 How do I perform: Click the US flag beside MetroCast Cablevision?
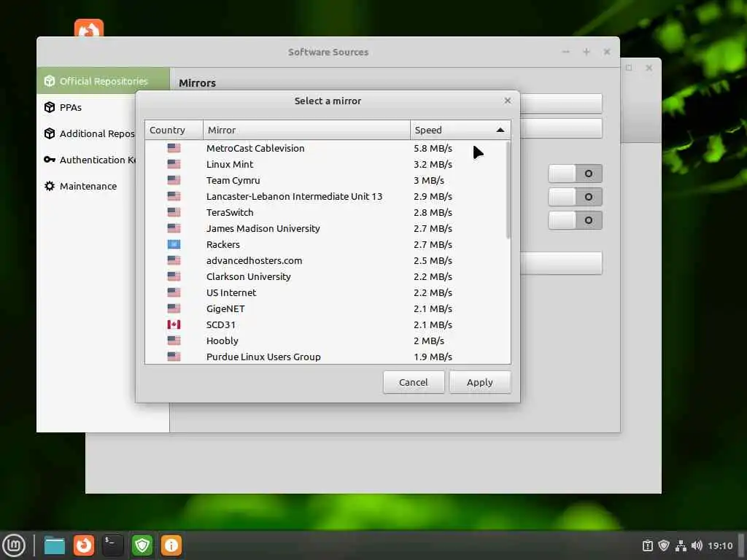coord(174,148)
